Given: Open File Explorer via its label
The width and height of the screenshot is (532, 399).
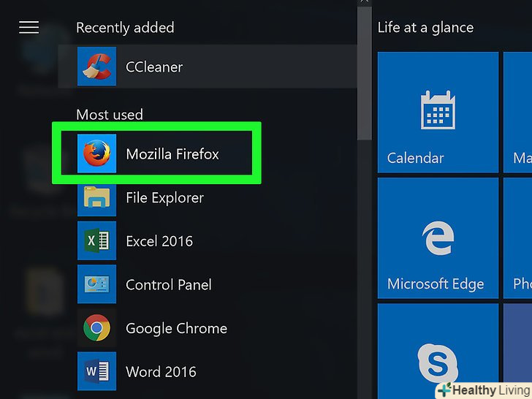Looking at the screenshot, I should [x=165, y=198].
